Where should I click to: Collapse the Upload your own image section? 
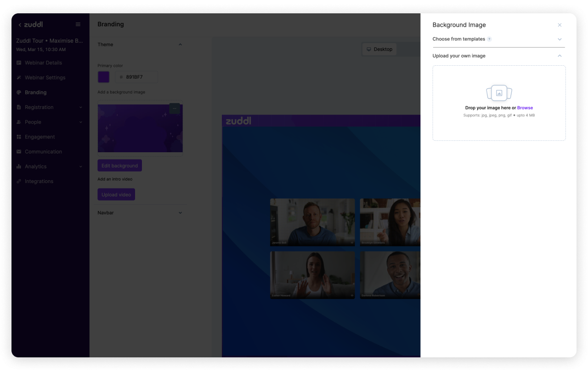[560, 56]
